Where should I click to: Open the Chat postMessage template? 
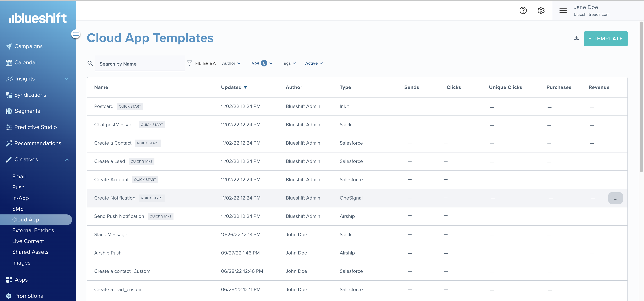click(115, 125)
